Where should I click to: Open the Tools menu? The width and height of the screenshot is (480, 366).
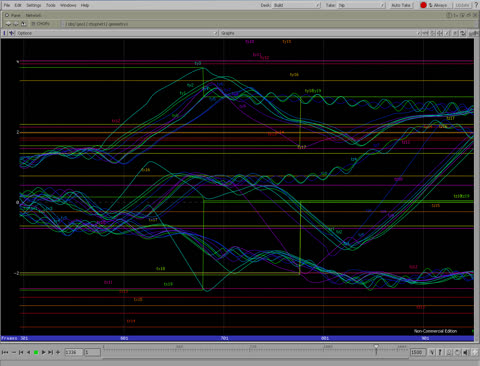coord(51,5)
